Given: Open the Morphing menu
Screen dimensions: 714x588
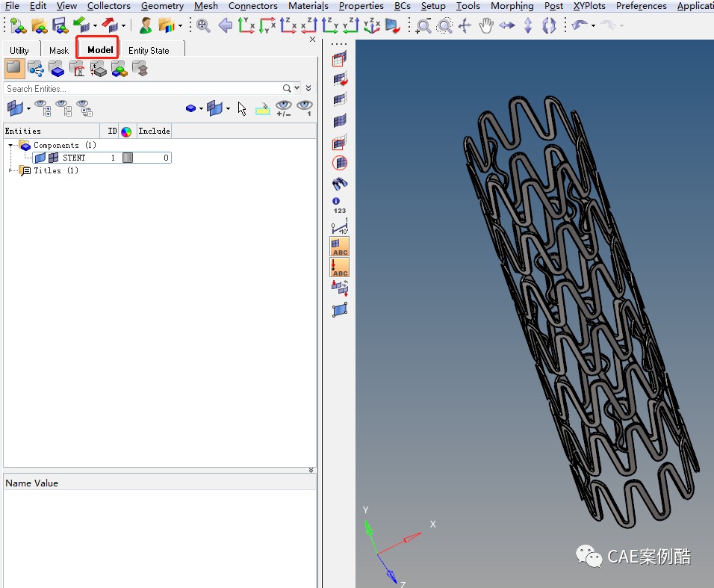Looking at the screenshot, I should click(x=512, y=5).
